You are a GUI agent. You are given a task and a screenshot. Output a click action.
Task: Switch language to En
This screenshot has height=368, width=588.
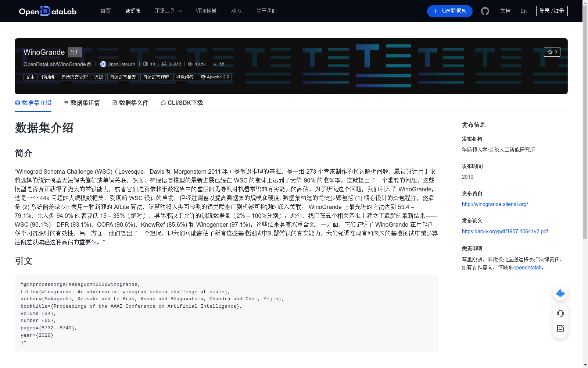pyautogui.click(x=523, y=11)
